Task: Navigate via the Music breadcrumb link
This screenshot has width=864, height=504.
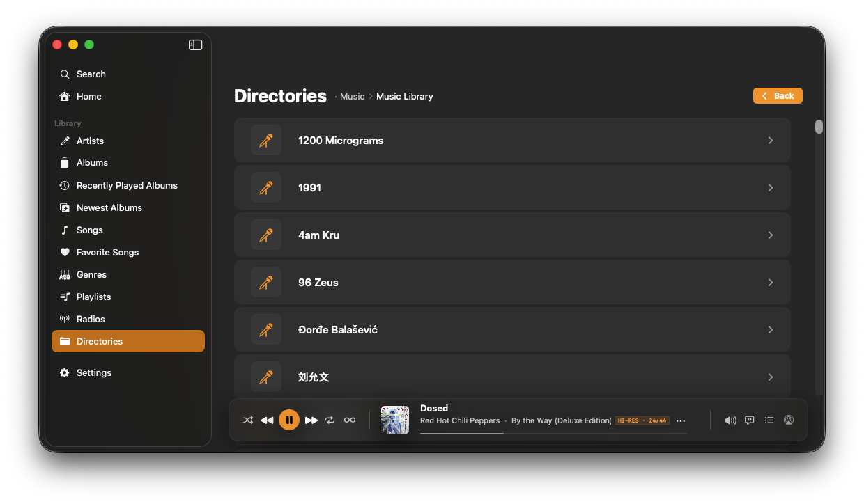Action: click(x=352, y=96)
